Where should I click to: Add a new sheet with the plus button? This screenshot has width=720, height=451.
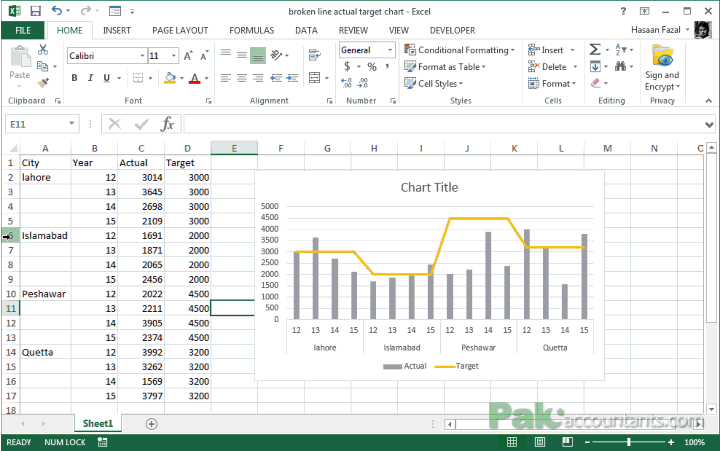152,424
